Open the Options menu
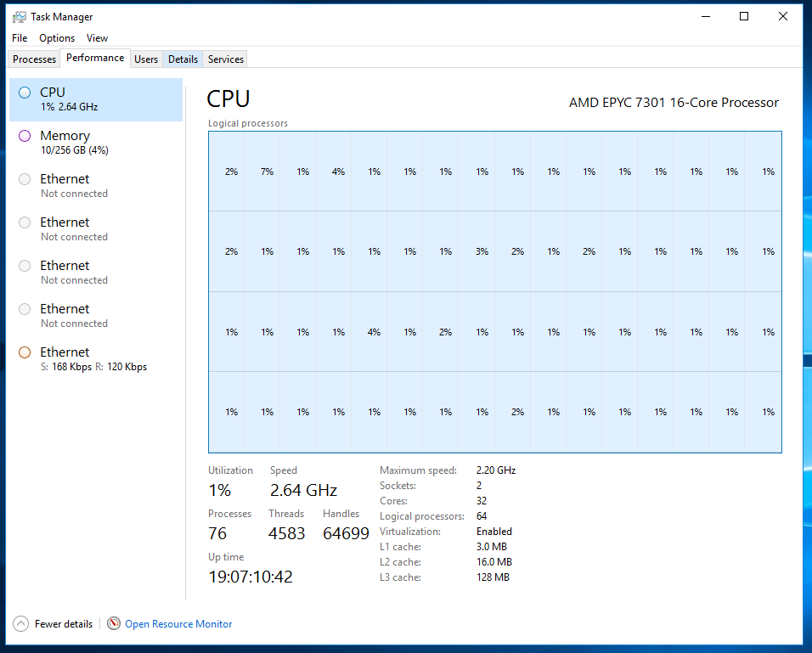Image resolution: width=812 pixels, height=653 pixels. click(x=57, y=38)
